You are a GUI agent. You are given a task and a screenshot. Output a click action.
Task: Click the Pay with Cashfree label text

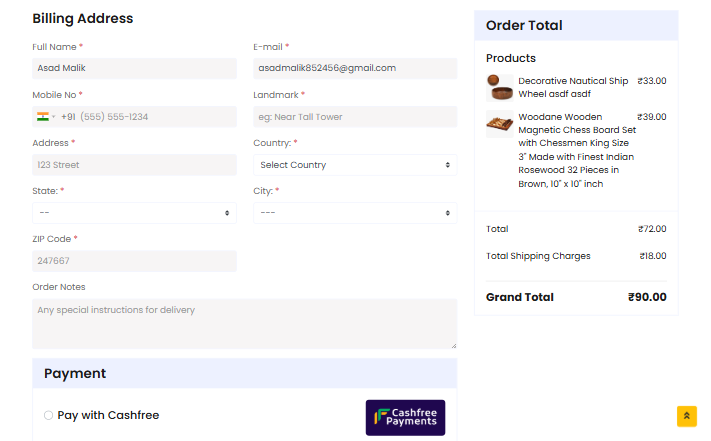point(108,415)
